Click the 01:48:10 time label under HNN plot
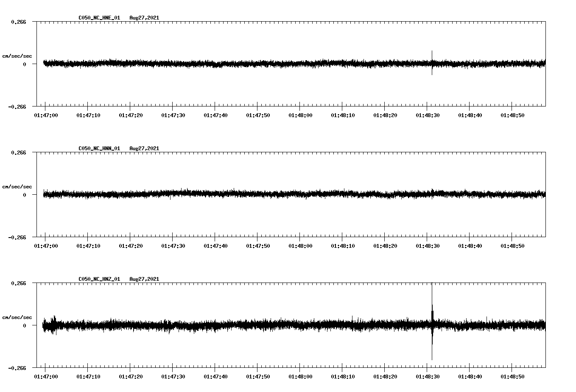The height and width of the screenshot is (392, 576). (x=343, y=246)
